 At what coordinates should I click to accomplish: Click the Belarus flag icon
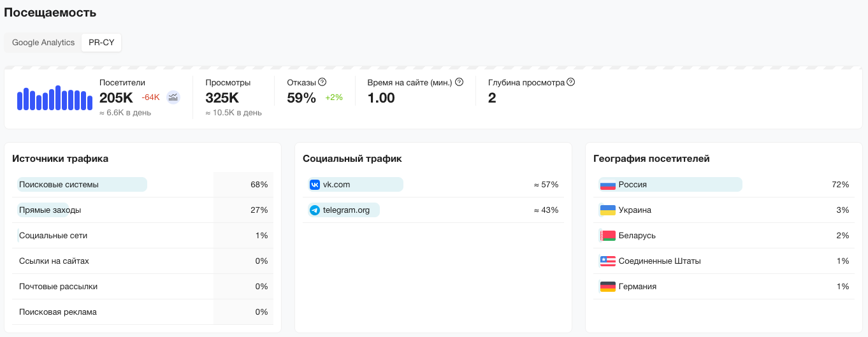click(x=608, y=236)
